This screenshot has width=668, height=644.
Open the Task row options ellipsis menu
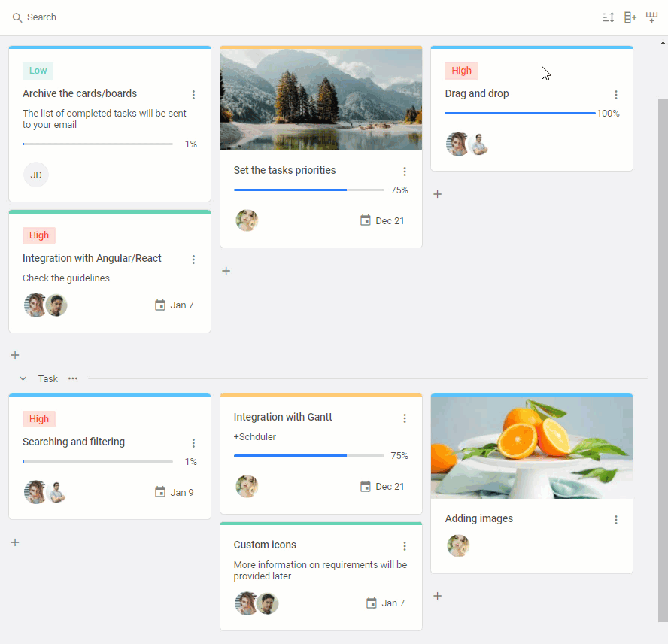point(73,378)
